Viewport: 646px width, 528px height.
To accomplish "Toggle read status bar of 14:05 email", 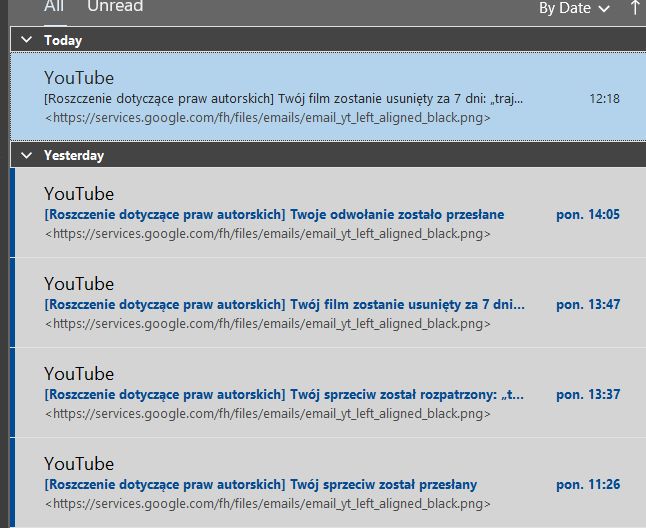I will tap(12, 213).
